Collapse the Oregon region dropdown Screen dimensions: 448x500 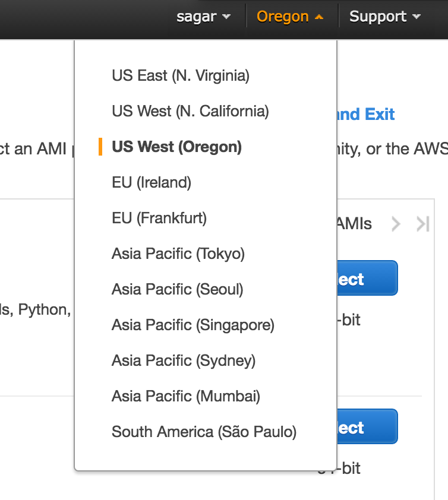[x=291, y=16]
